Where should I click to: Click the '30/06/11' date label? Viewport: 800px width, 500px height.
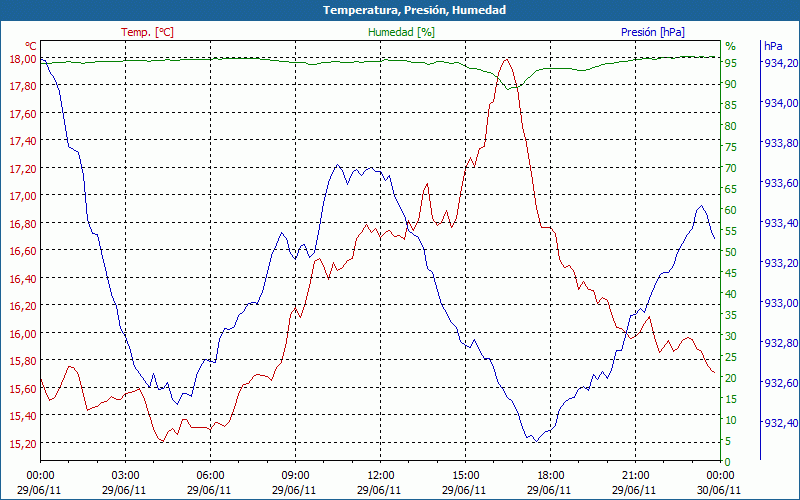point(719,490)
